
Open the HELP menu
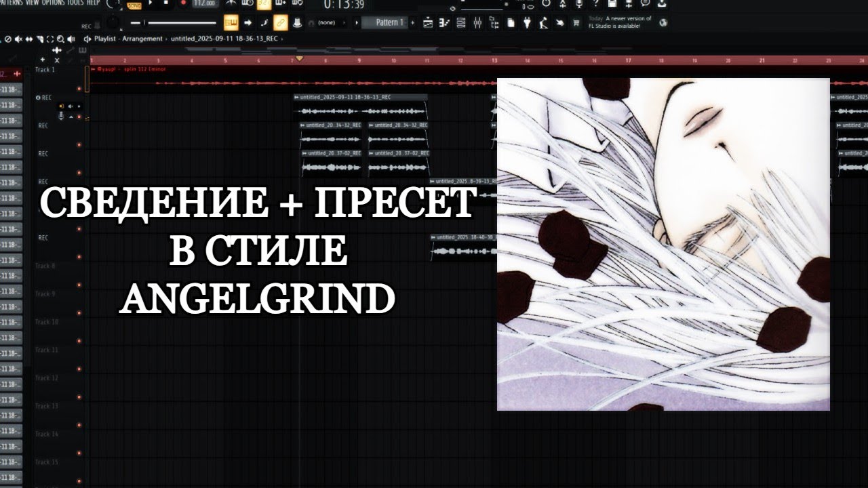pyautogui.click(x=93, y=3)
